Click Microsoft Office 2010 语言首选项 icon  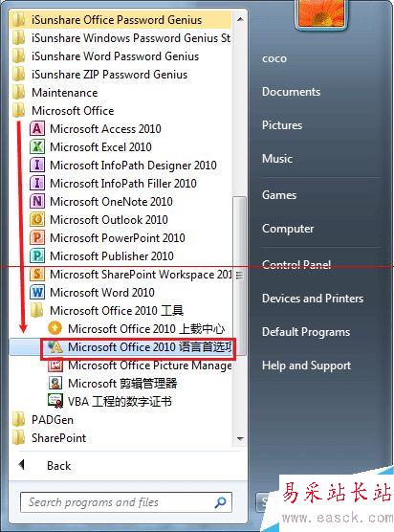[55, 347]
